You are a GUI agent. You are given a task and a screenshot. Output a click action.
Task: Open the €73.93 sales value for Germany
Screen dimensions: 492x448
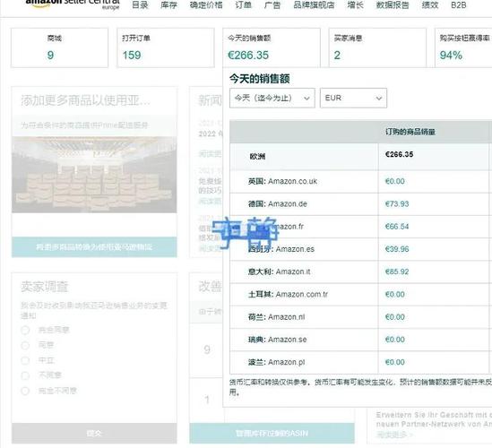point(397,204)
